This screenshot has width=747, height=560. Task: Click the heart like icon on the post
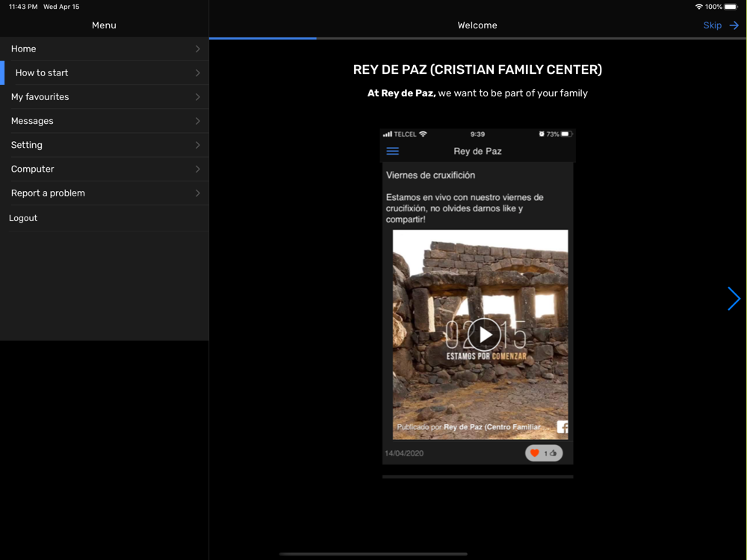coord(535,453)
